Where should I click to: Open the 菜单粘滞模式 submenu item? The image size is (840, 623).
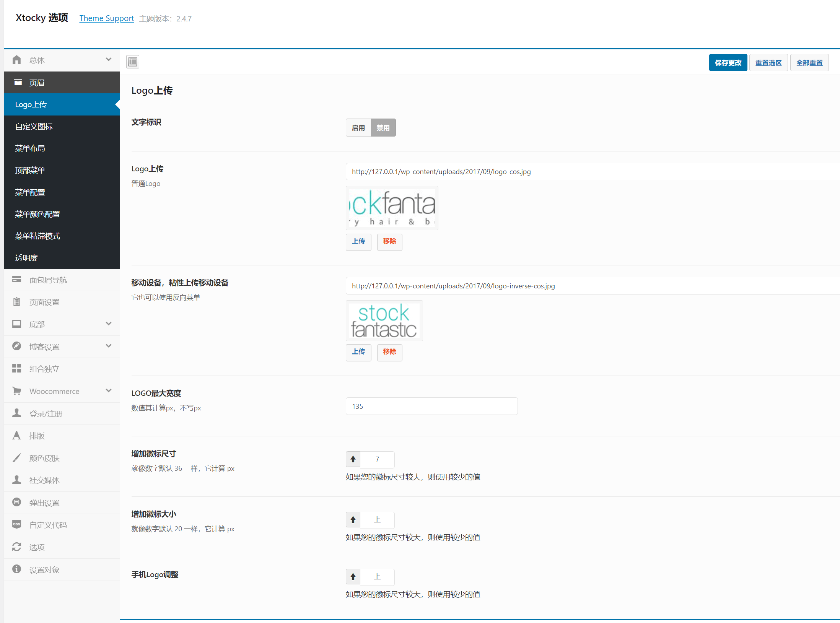point(62,236)
